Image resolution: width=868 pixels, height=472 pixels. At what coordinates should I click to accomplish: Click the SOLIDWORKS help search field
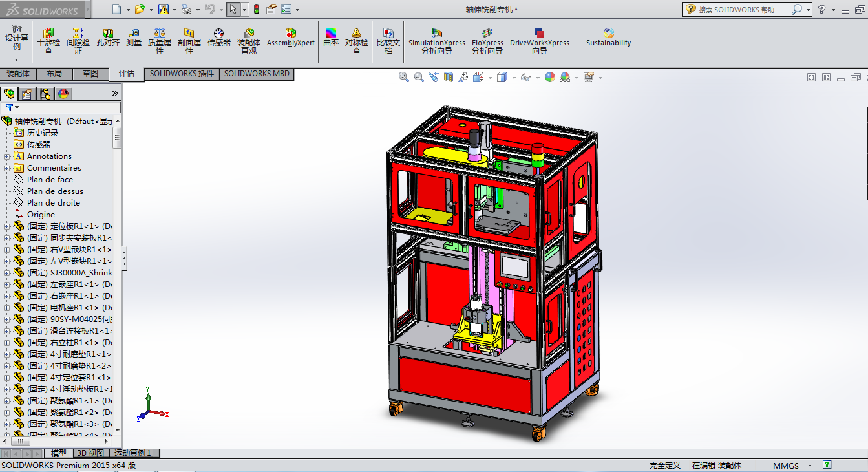point(743,10)
